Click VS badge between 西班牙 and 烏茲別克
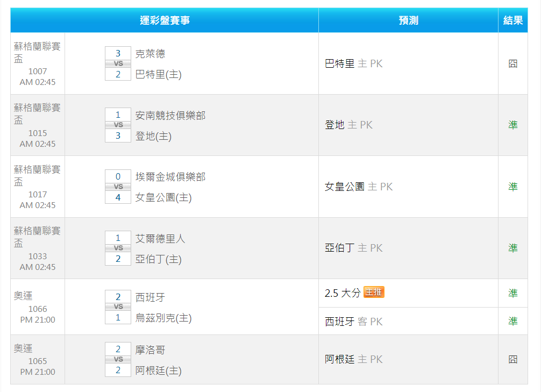The image size is (541, 392). pos(118,307)
